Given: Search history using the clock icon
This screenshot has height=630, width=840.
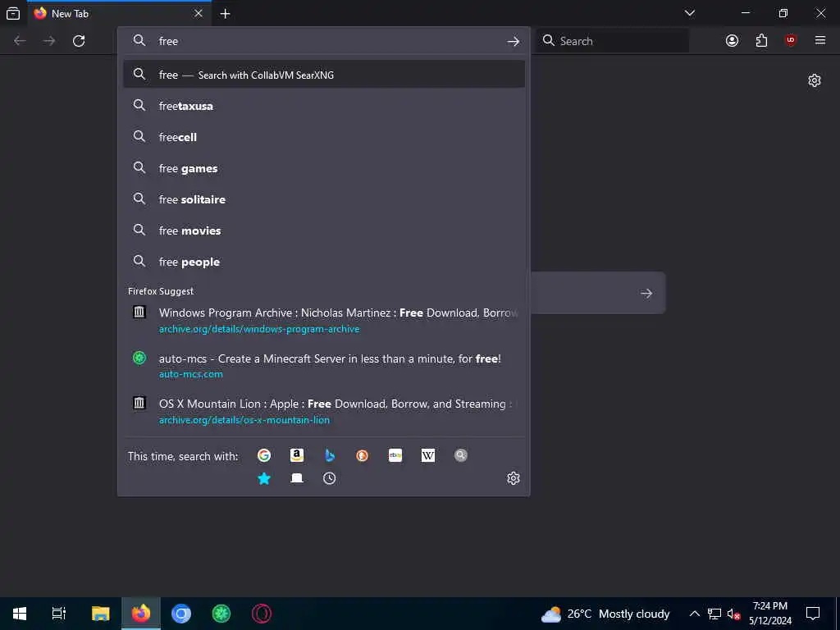Looking at the screenshot, I should coord(330,478).
